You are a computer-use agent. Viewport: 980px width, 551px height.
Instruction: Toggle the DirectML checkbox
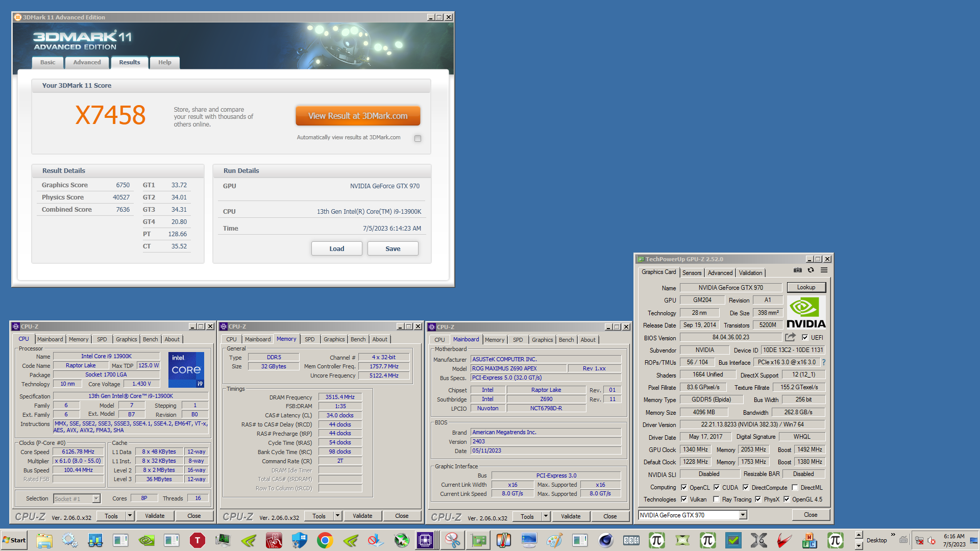(795, 488)
